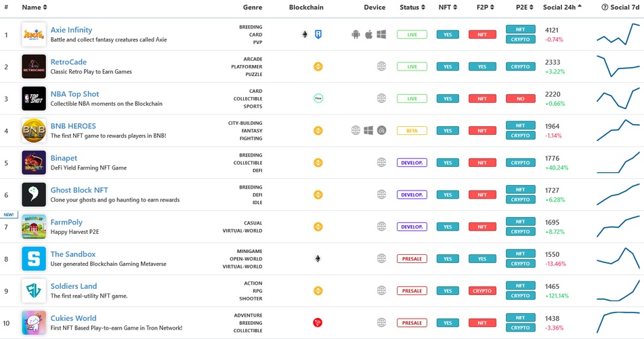Click the Ethereum icon in Axie Infinity row

coord(305,35)
